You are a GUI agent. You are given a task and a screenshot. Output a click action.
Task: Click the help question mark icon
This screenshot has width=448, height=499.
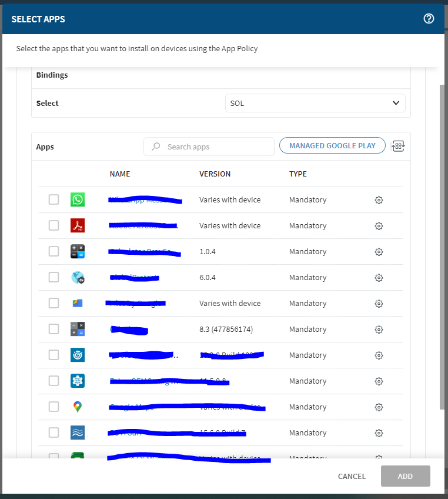click(x=429, y=19)
